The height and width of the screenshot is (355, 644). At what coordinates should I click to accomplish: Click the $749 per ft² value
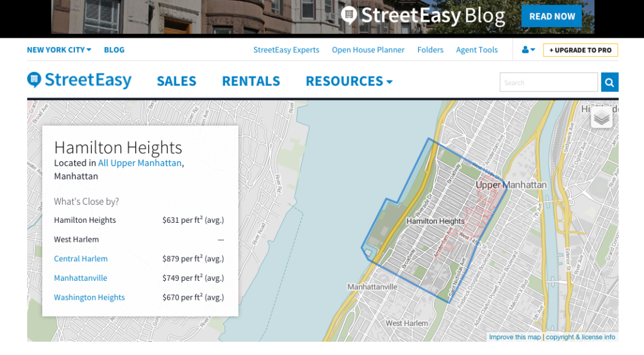click(193, 278)
